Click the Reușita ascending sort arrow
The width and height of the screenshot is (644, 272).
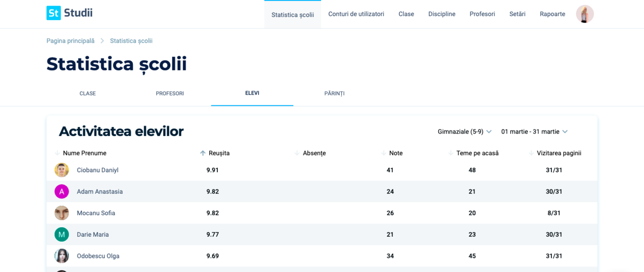pyautogui.click(x=203, y=153)
